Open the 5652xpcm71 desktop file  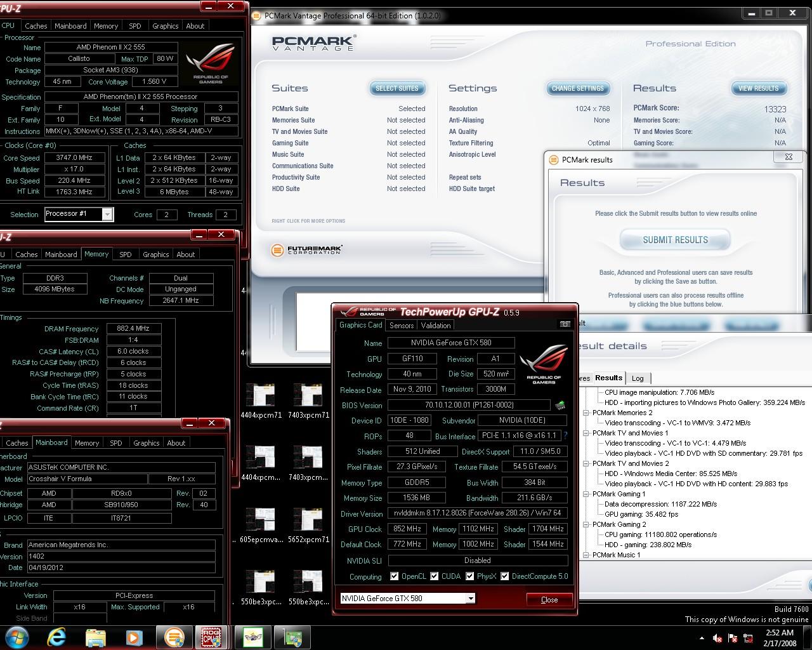[308, 526]
